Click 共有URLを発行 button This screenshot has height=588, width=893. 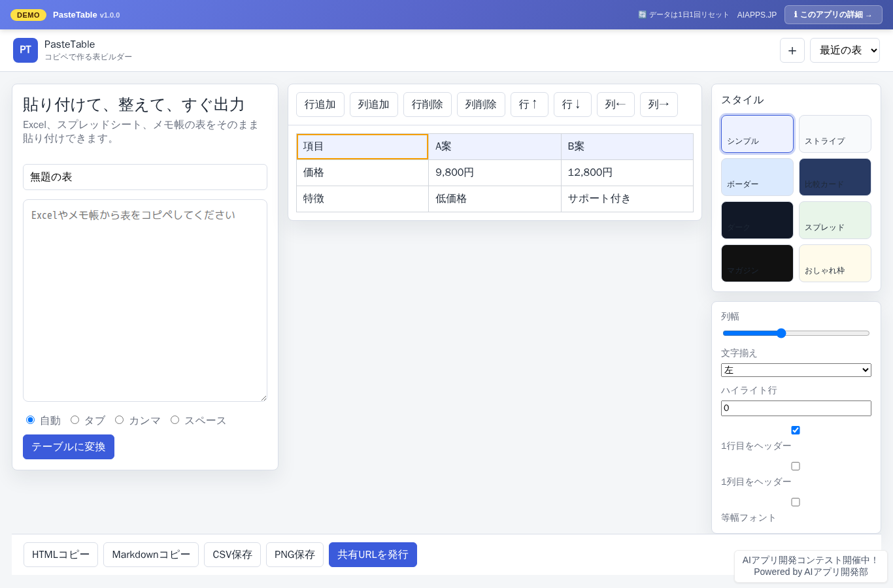[373, 555]
